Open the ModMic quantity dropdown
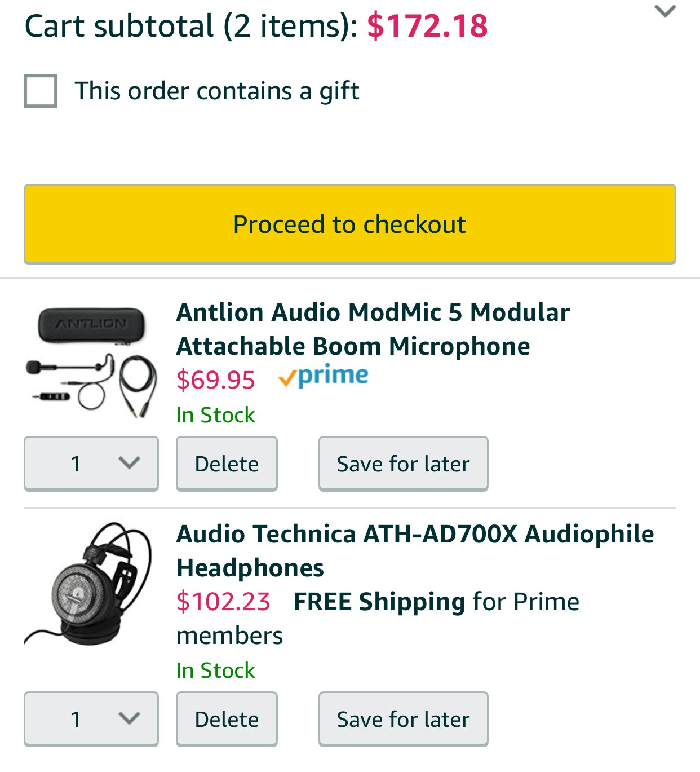The height and width of the screenshot is (772, 700). point(91,464)
